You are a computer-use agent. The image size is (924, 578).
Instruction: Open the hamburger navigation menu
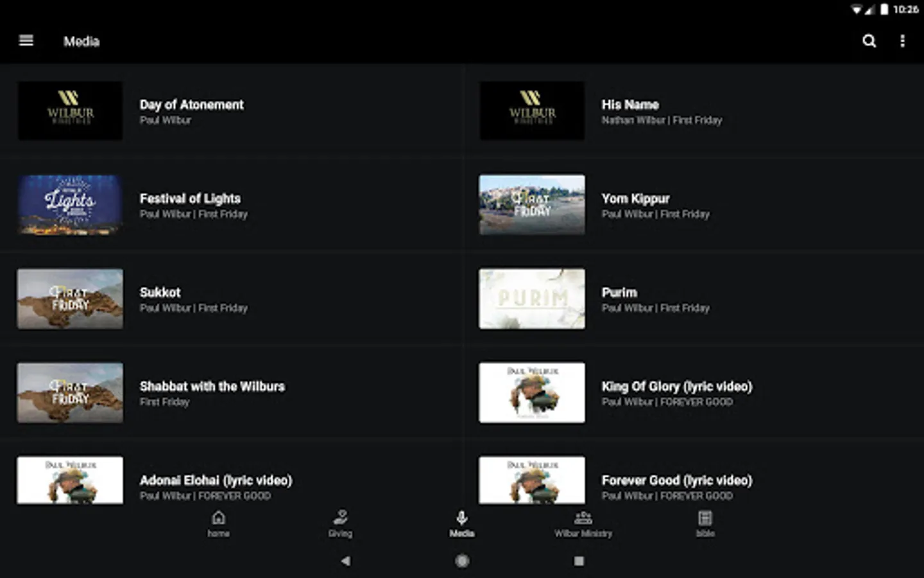coord(26,41)
